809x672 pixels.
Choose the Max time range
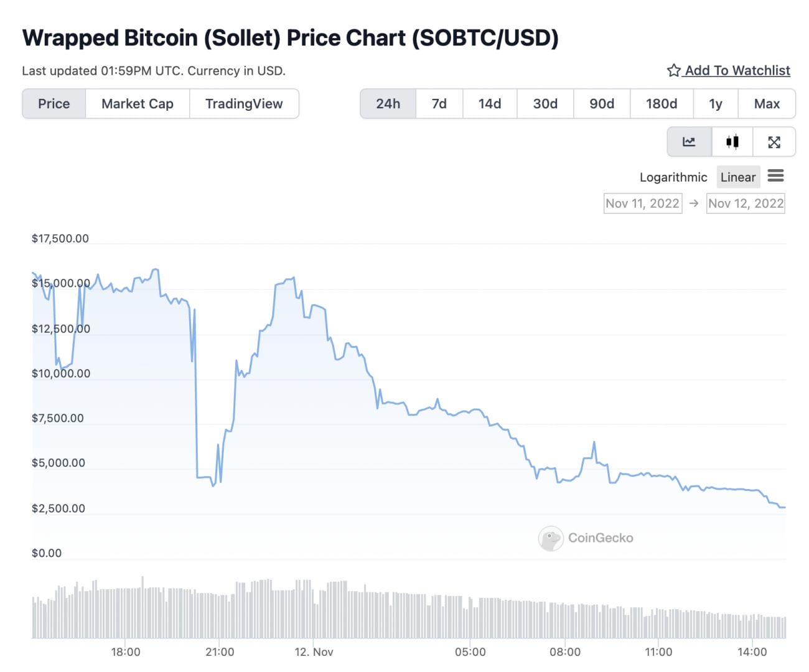[767, 104]
